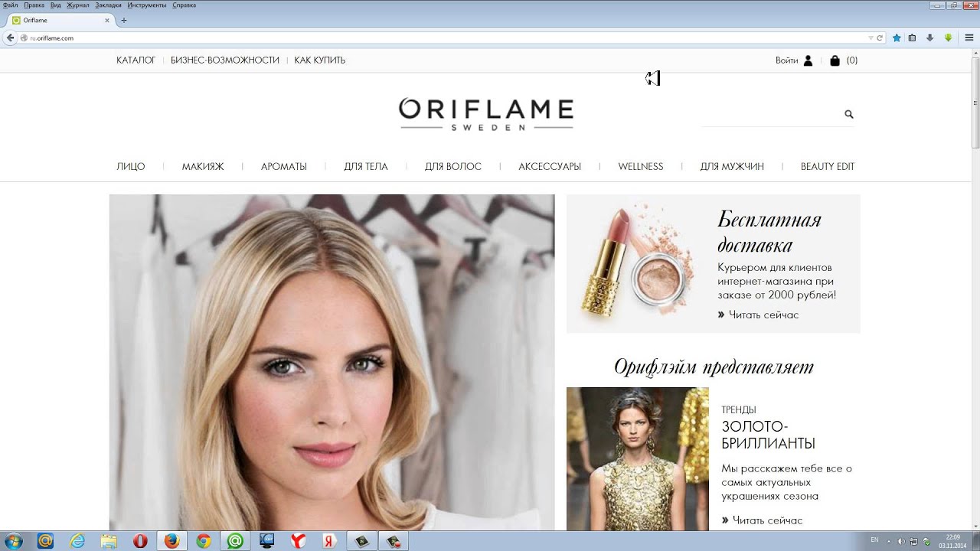The image size is (980, 551).
Task: Open the КАТАЛОГ link
Action: click(x=136, y=60)
